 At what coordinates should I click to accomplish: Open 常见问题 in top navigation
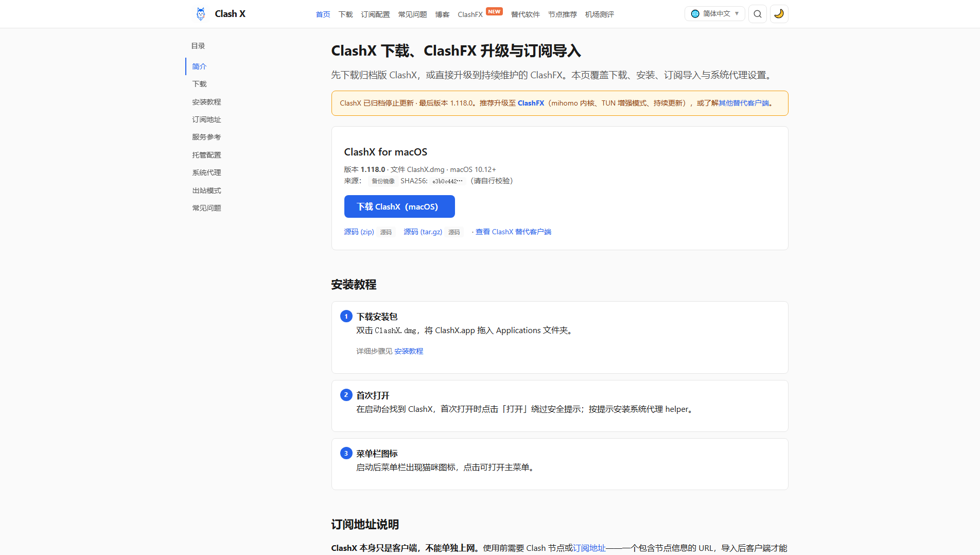412,14
